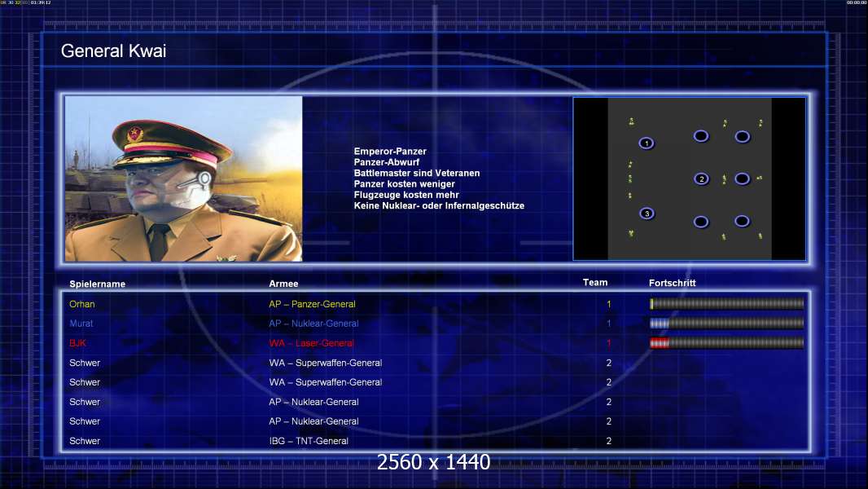Select player name "Murat"
Image resolution: width=868 pixels, height=489 pixels.
pos(81,324)
